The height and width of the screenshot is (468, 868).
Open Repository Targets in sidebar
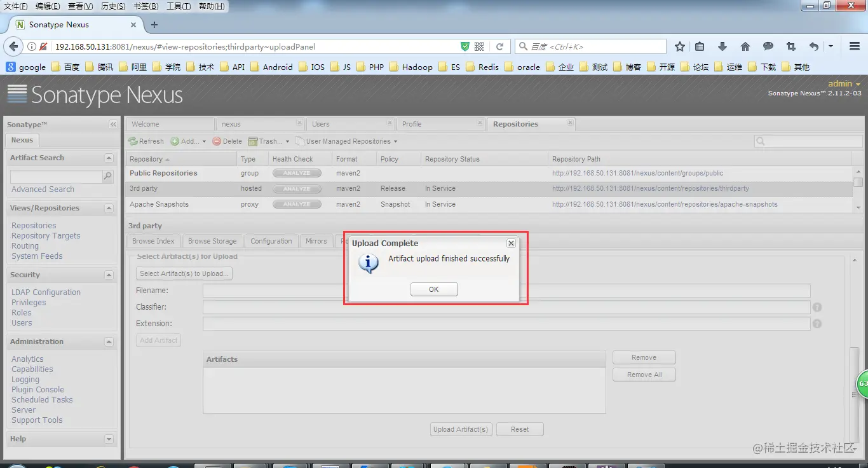(x=46, y=236)
